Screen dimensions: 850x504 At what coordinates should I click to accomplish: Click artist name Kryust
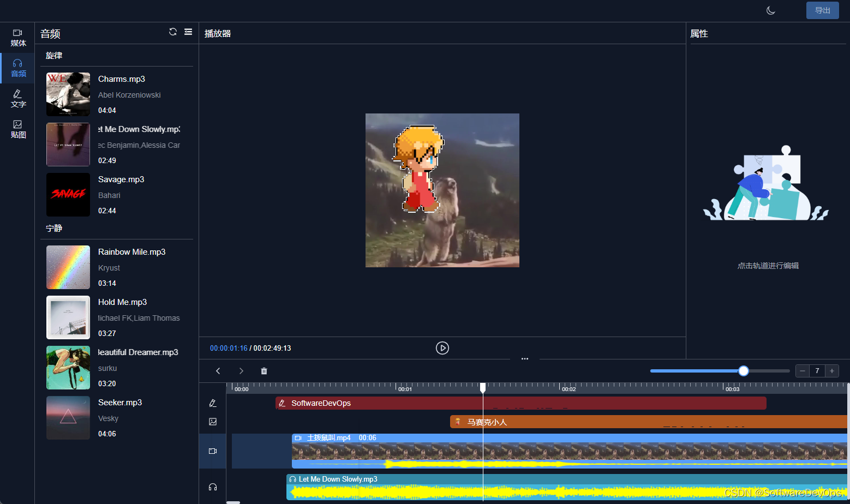click(109, 268)
